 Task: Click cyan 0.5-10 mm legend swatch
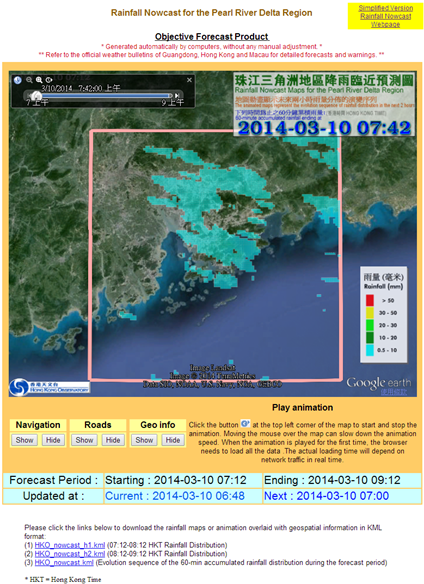coord(370,350)
